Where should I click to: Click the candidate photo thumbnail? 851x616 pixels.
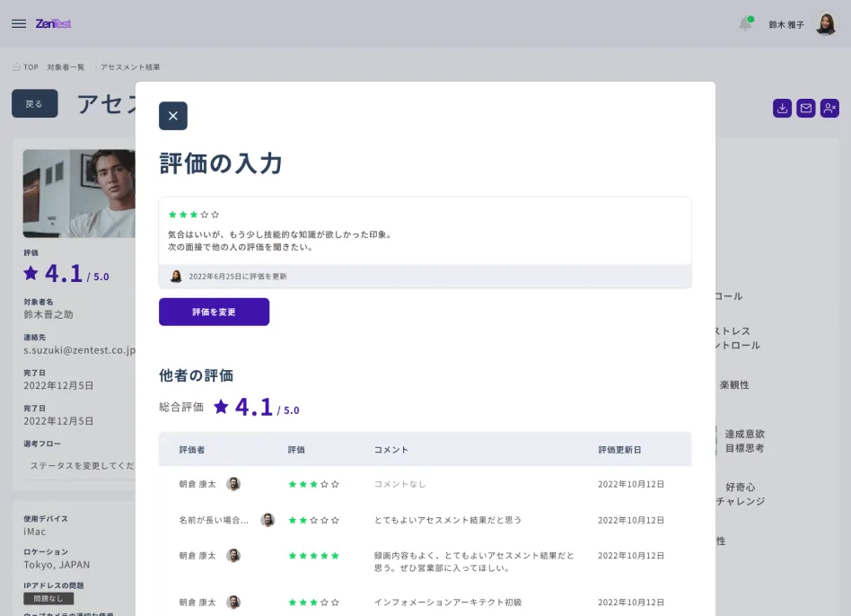tap(79, 193)
